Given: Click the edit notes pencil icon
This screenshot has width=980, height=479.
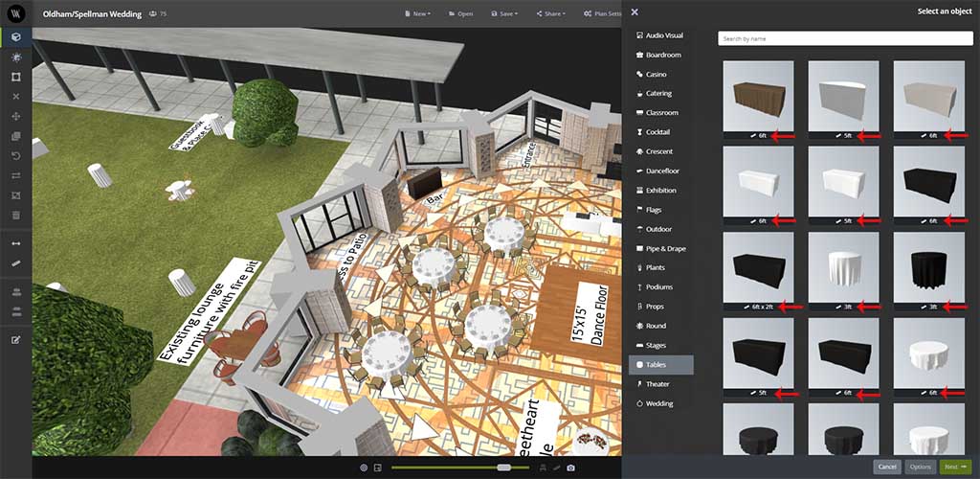Looking at the screenshot, I should 15,339.
